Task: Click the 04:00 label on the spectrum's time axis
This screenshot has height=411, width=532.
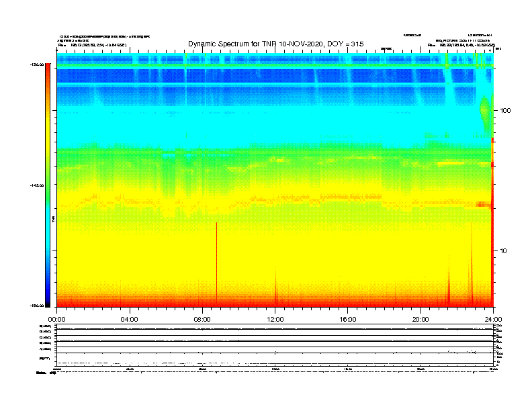Action: [129, 320]
